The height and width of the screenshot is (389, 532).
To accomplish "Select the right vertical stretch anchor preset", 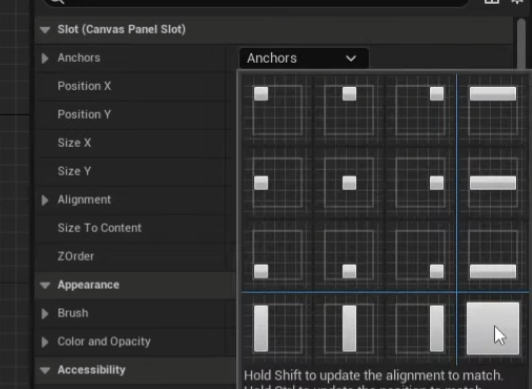I will (420, 328).
